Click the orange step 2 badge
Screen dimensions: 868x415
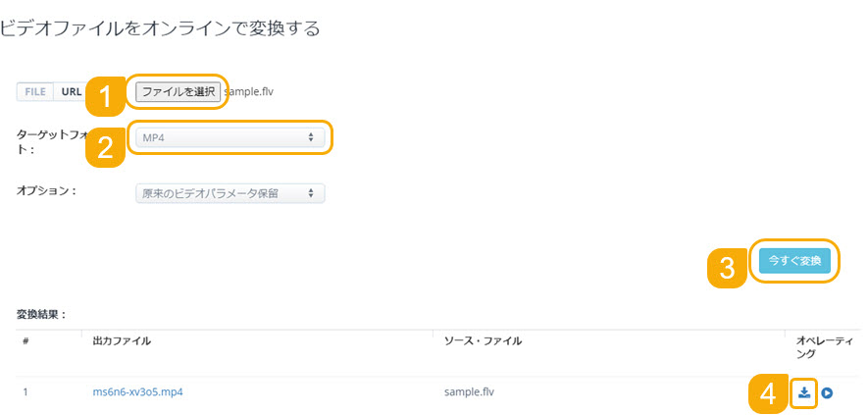(x=105, y=148)
